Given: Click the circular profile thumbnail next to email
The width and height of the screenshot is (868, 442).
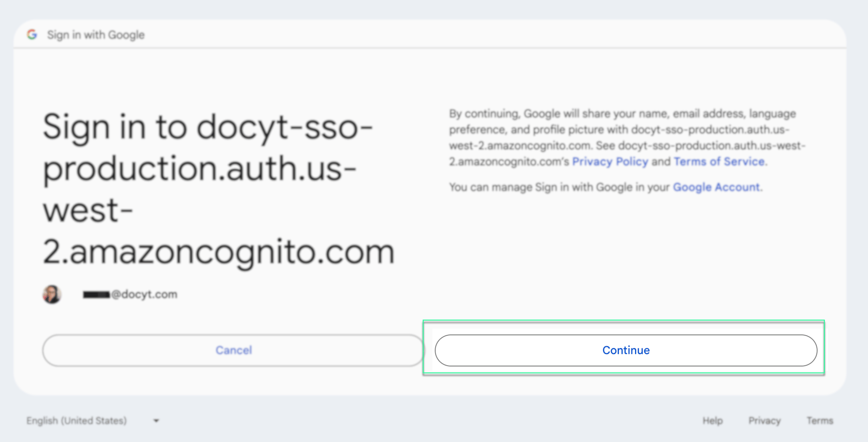Looking at the screenshot, I should point(52,294).
